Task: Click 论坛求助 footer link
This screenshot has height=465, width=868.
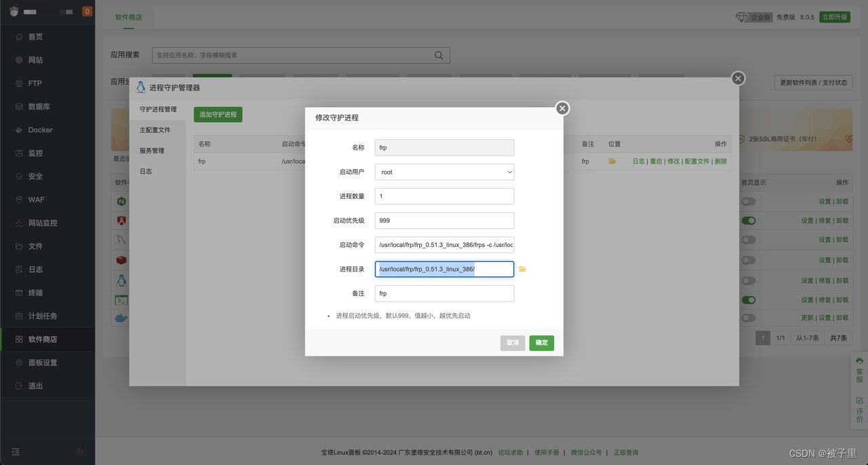Action: pos(511,452)
